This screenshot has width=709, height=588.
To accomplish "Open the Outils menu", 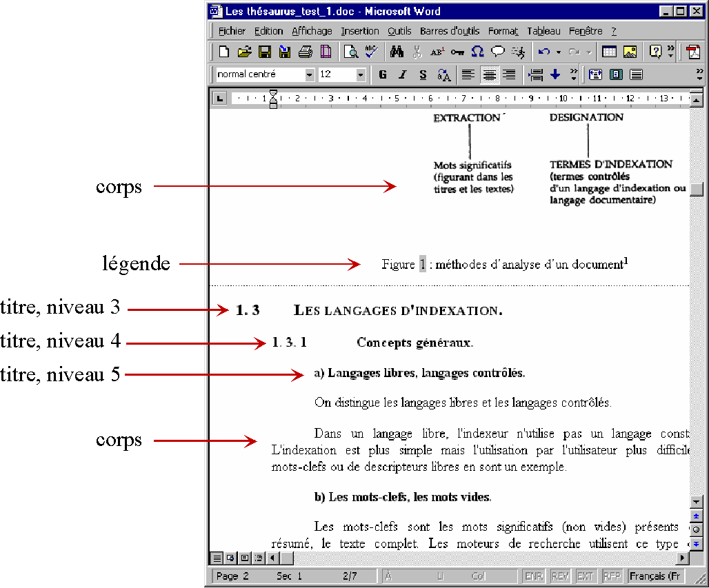I will pyautogui.click(x=399, y=31).
